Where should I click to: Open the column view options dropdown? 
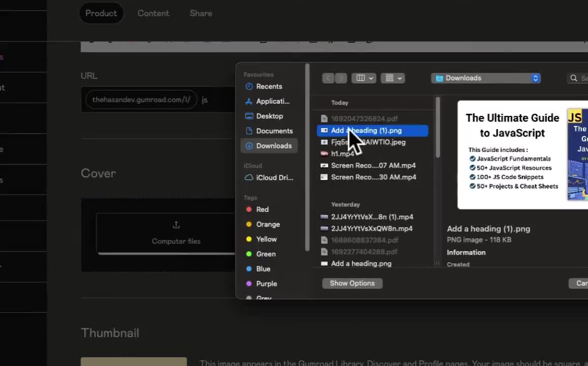pos(364,78)
